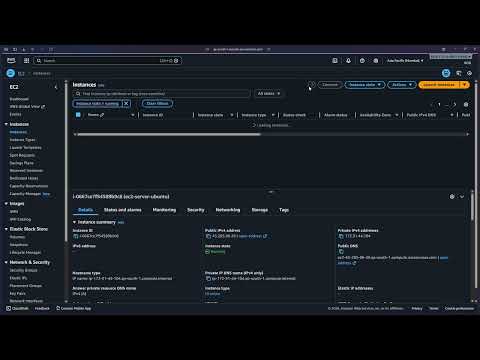Click the details panel vertical scrollbar
The image size is (480, 360).
coord(472,207)
